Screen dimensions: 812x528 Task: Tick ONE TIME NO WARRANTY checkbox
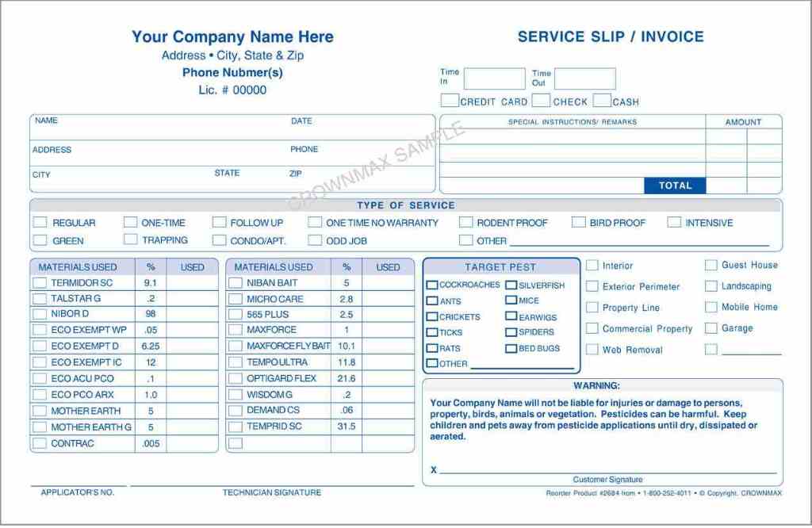314,222
